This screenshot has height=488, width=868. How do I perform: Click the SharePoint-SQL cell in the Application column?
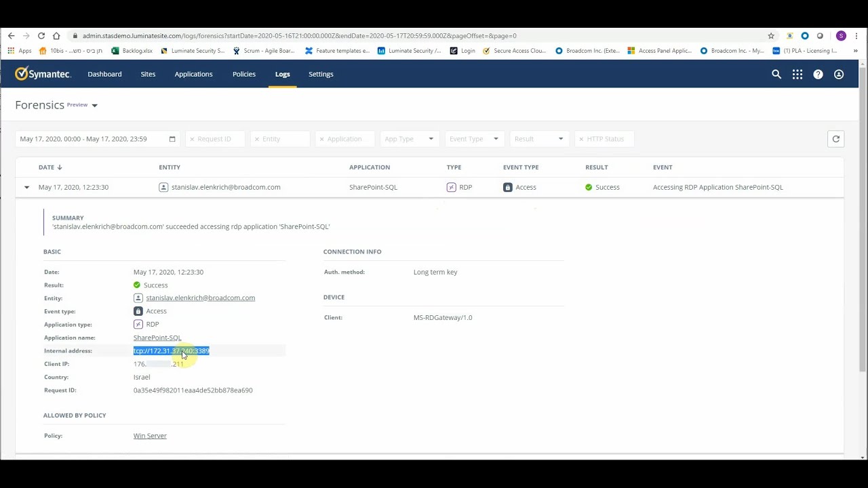coord(373,187)
